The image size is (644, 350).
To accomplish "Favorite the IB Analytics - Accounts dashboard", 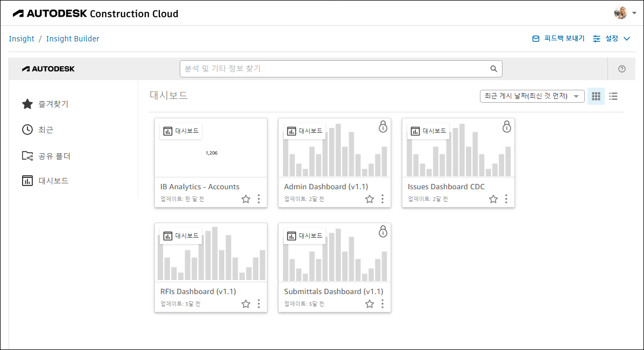I will point(246,199).
